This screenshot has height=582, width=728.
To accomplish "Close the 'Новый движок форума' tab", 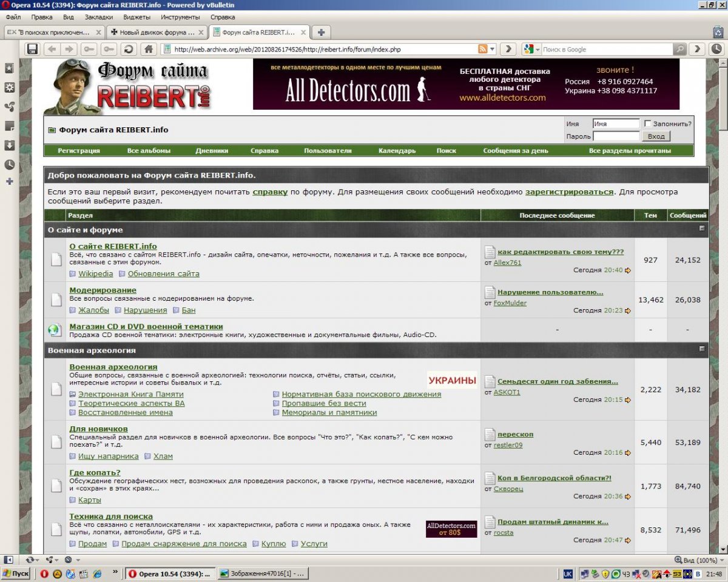I will coord(202,32).
